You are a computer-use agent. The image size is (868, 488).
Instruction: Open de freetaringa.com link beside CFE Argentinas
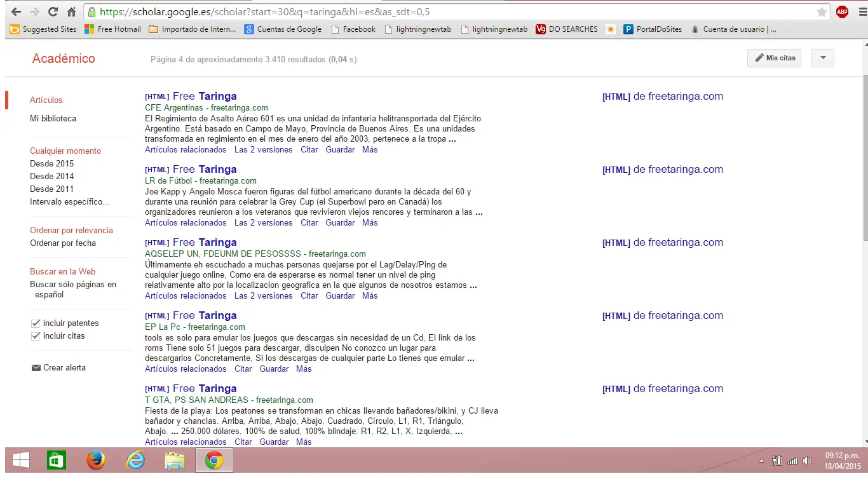click(x=663, y=97)
